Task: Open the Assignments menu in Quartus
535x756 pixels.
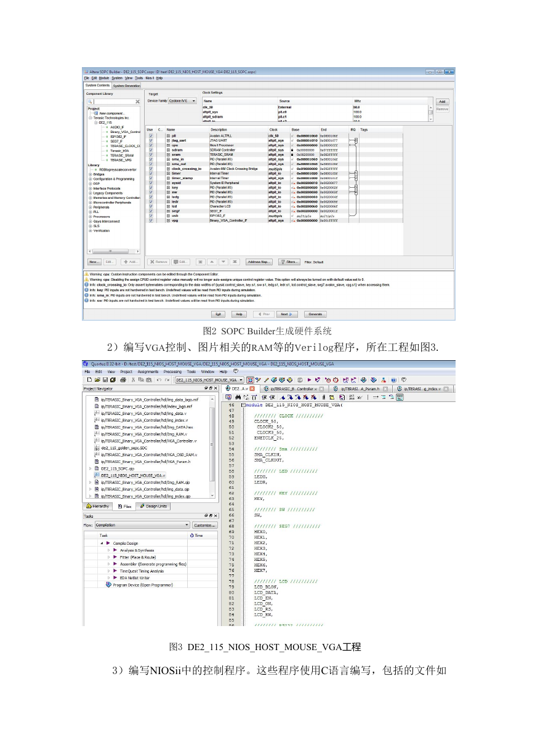Action: click(x=148, y=372)
